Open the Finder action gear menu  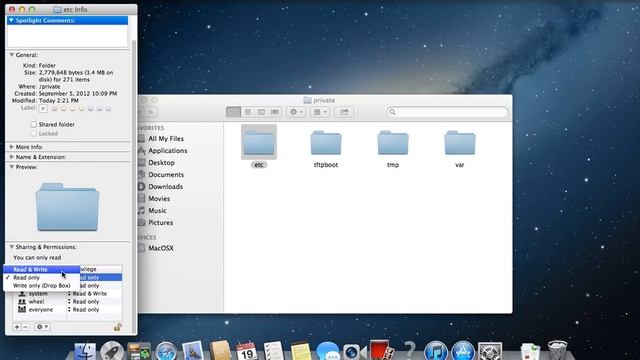[296, 112]
